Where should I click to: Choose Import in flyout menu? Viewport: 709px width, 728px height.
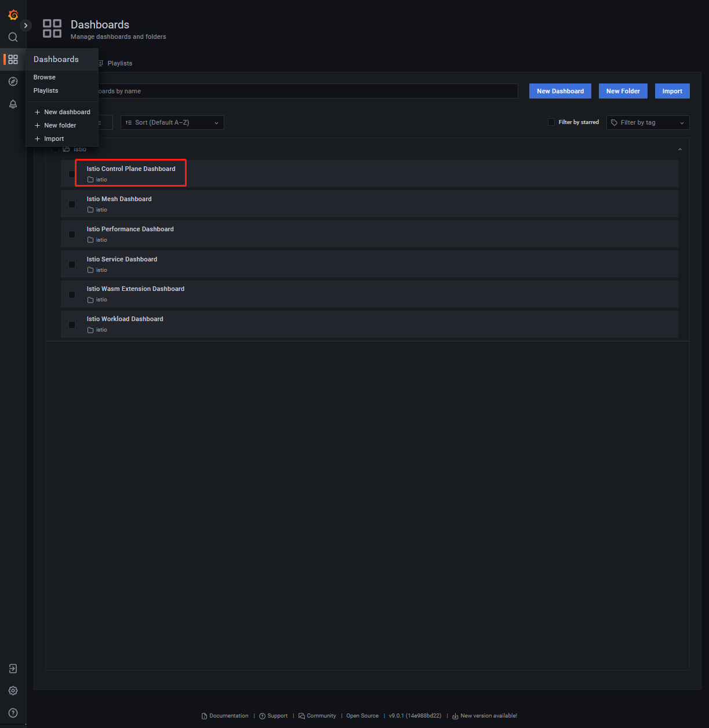pos(62,139)
